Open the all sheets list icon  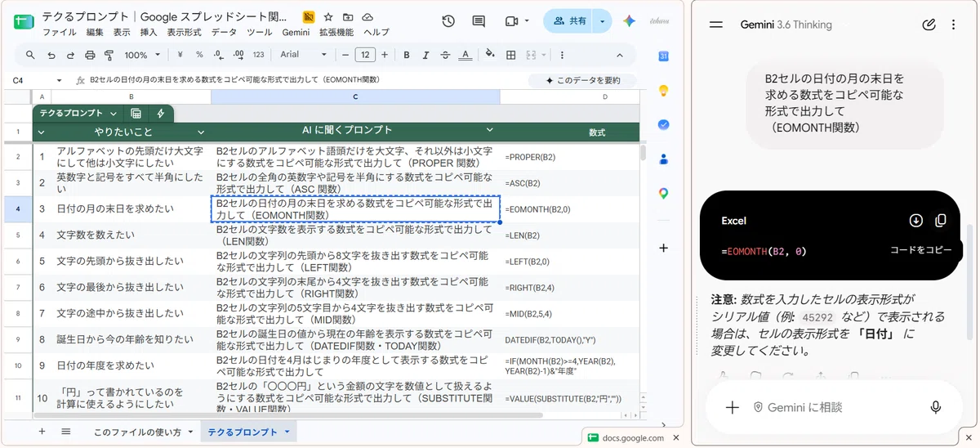pos(66,432)
